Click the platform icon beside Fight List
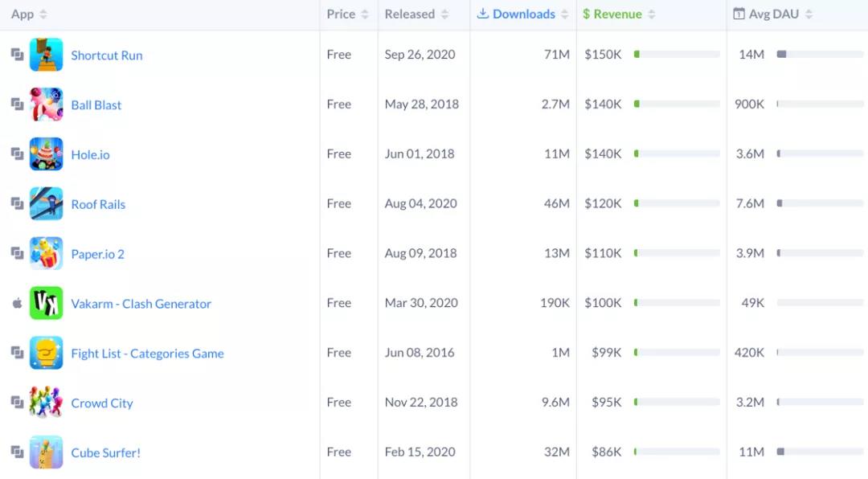This screenshot has height=479, width=868. 17,352
